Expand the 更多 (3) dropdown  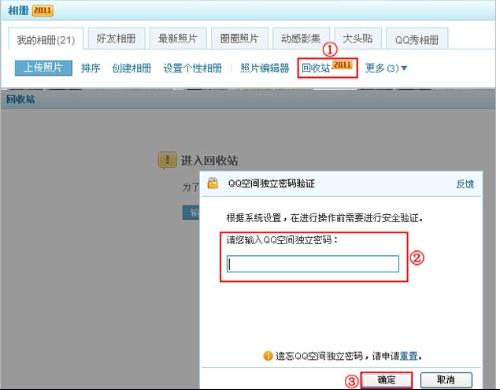[x=386, y=68]
